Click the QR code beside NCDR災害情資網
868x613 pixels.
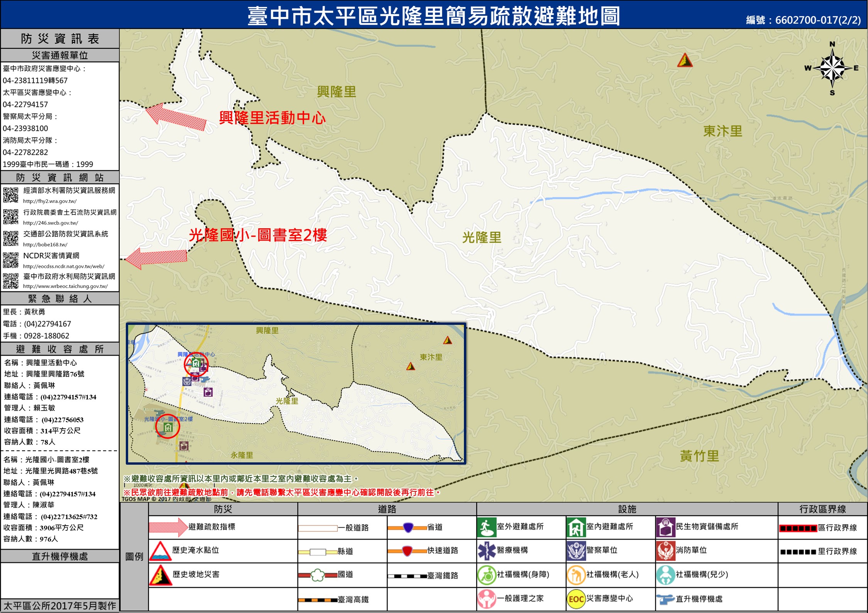point(11,260)
